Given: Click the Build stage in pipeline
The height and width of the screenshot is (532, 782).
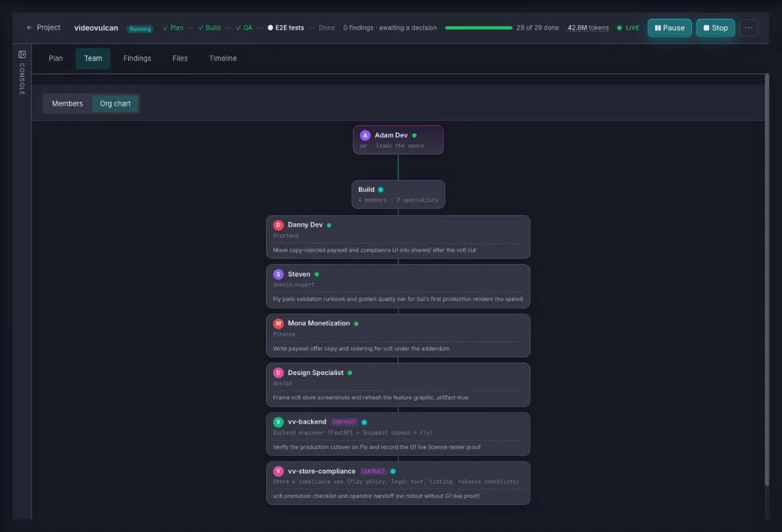Looking at the screenshot, I should pos(210,28).
